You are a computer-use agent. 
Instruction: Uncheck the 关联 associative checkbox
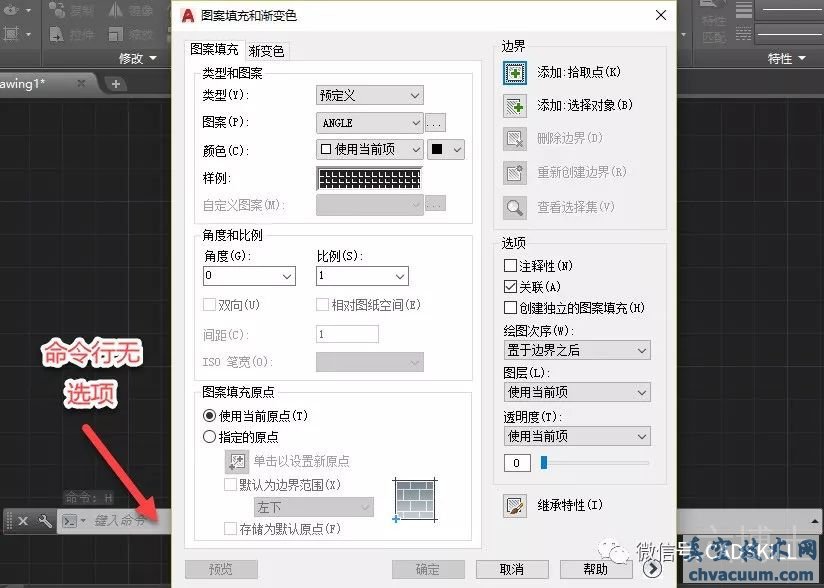pos(511,287)
